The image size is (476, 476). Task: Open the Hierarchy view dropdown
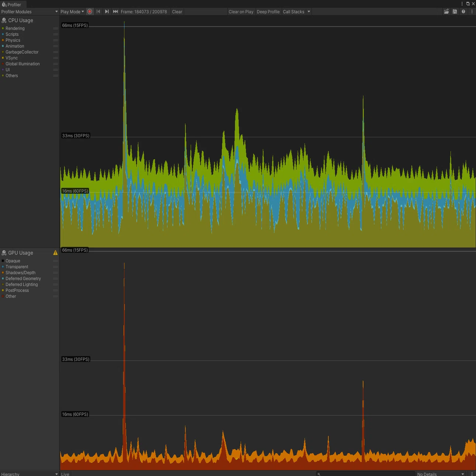pyautogui.click(x=30, y=474)
